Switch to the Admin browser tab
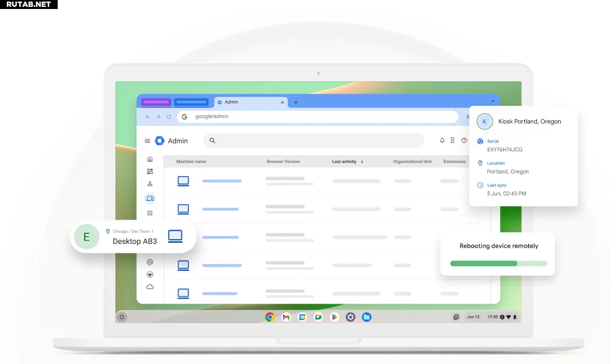This screenshot has width=610, height=364. click(x=249, y=102)
